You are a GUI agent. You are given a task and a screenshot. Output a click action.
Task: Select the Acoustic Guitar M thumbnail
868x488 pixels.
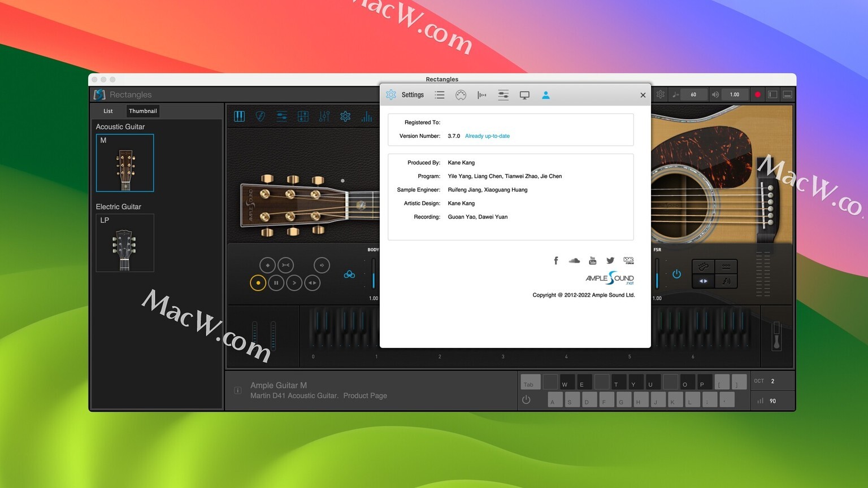125,163
